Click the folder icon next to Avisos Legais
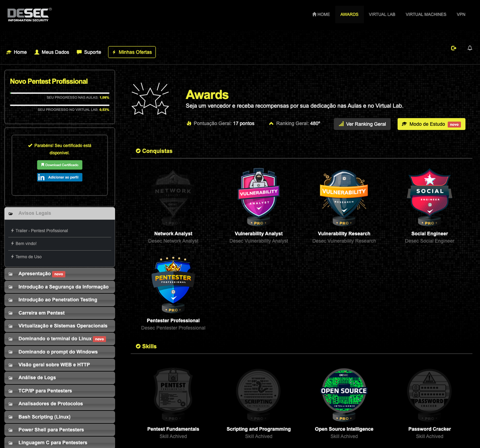Image resolution: width=480 pixels, height=448 pixels. pos(11,213)
